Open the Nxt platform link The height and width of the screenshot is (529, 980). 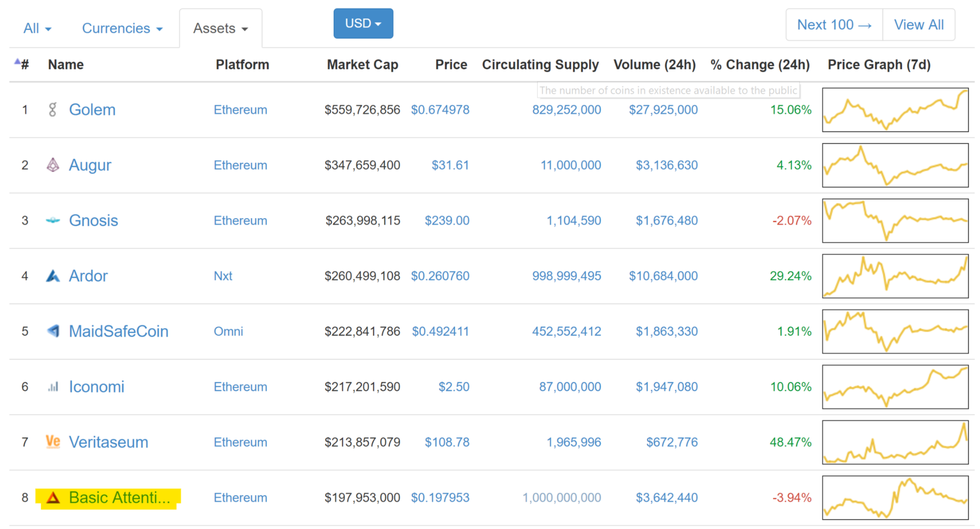[223, 276]
